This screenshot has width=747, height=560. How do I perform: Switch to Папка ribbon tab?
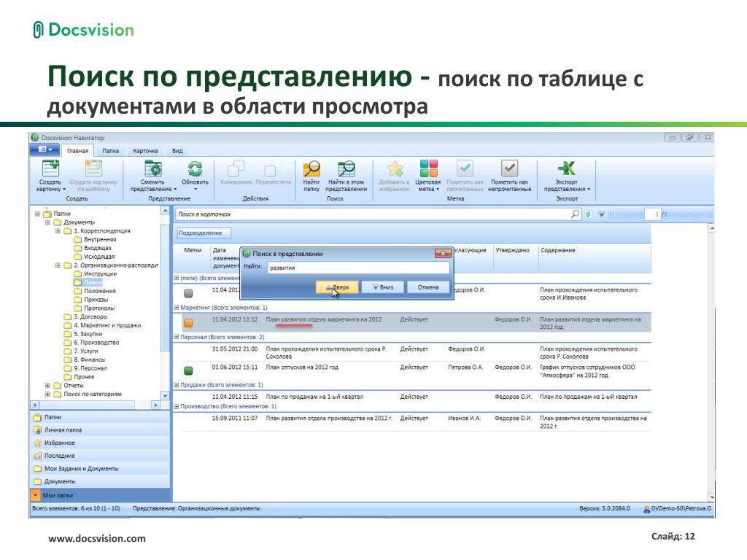pyautogui.click(x=111, y=151)
